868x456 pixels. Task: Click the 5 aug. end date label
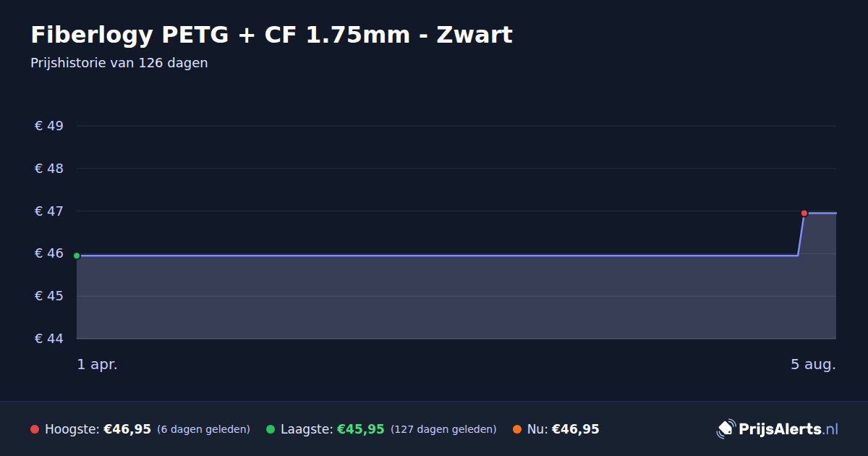[813, 365]
